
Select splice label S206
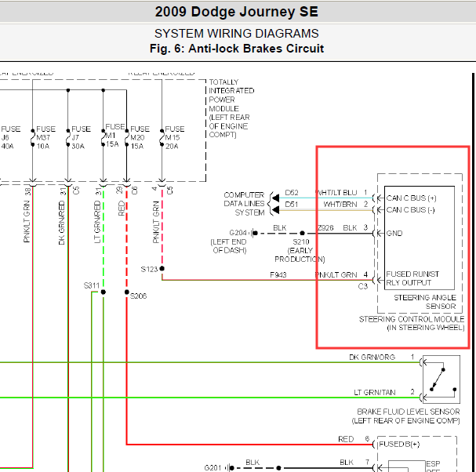click(x=139, y=296)
